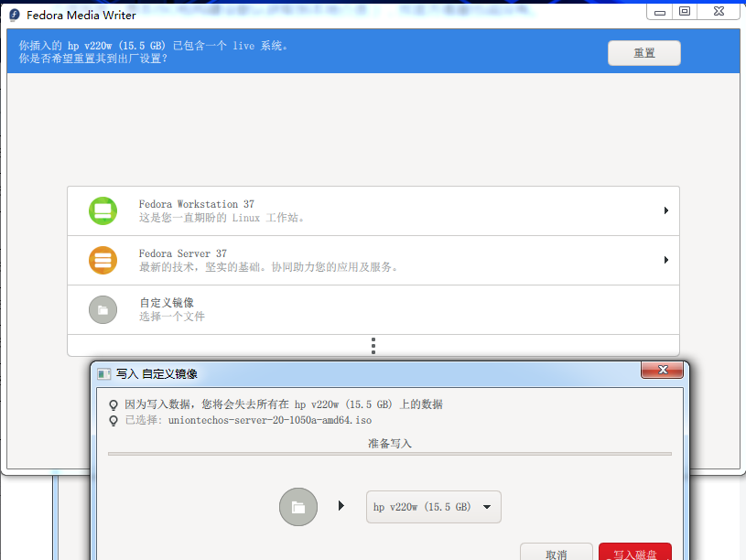Minimize the Fedora Media Writer window
746x560 pixels.
click(x=659, y=12)
